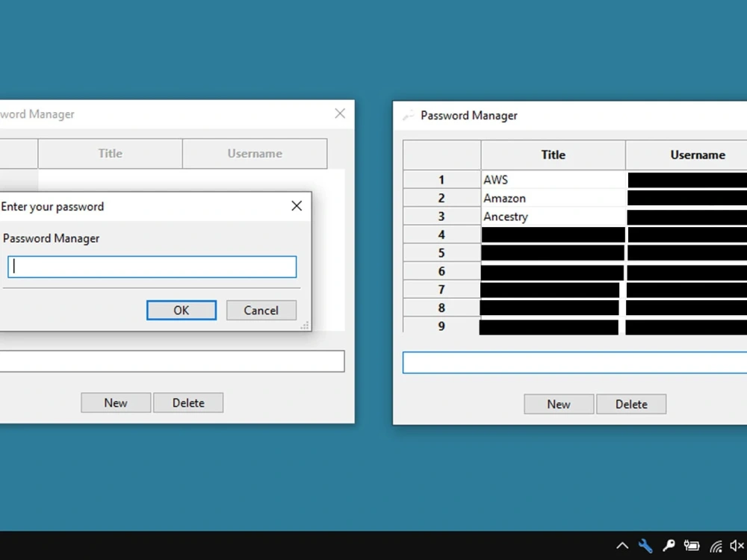This screenshot has height=560, width=747.
Task: Close the Enter your password dialog
Action: coord(297,206)
